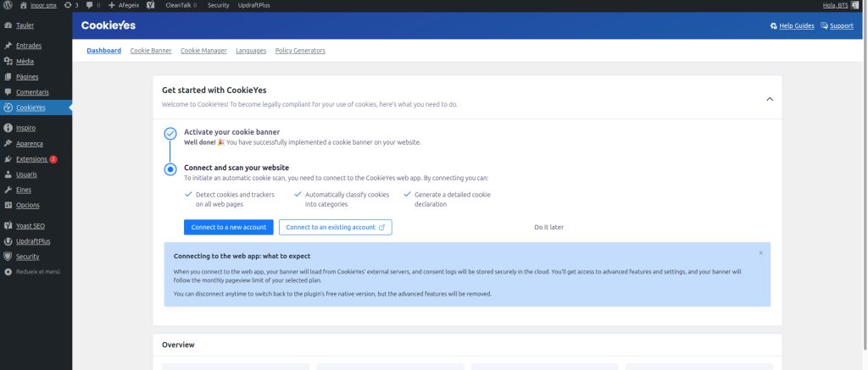The height and width of the screenshot is (370, 868).
Task: Switch to the Cookie Banner tab
Action: coord(151,51)
